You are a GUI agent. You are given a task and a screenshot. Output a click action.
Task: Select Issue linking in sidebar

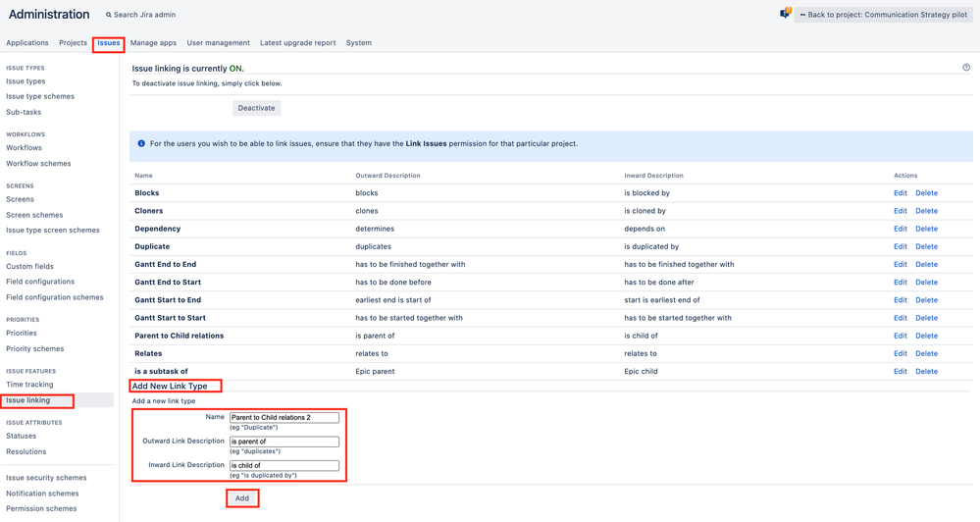(x=28, y=400)
